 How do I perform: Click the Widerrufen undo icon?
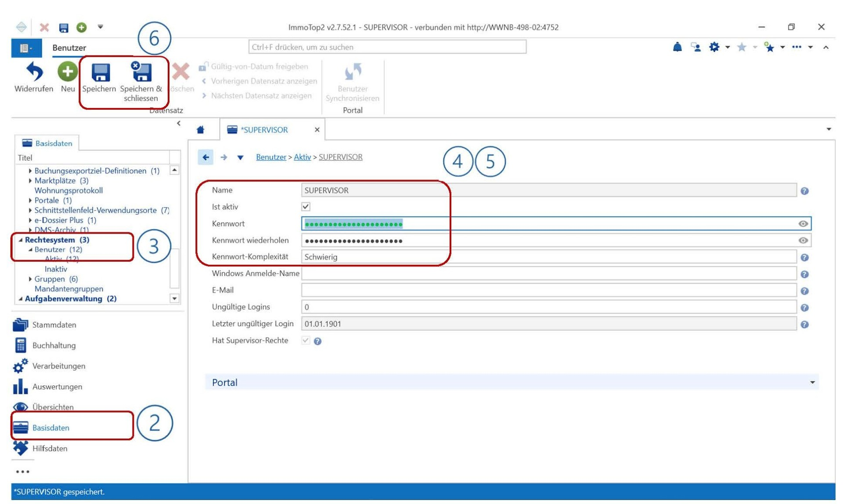click(34, 72)
